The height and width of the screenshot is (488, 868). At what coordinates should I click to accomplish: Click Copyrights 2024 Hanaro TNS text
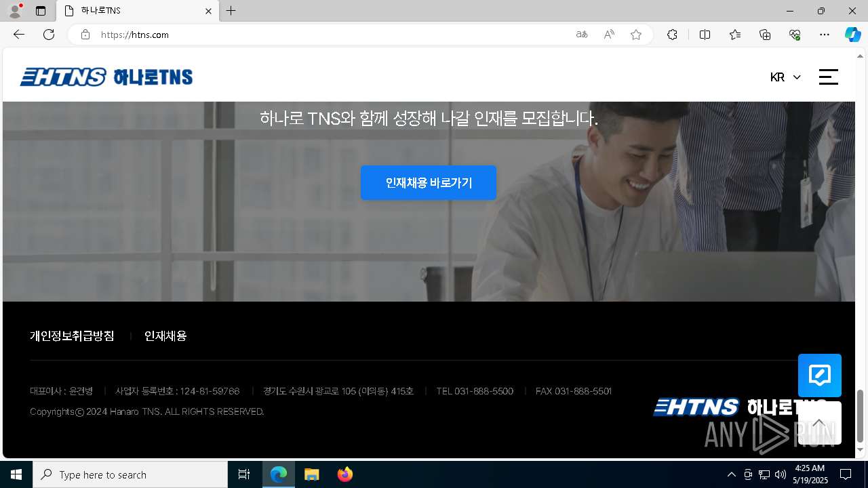[147, 411]
